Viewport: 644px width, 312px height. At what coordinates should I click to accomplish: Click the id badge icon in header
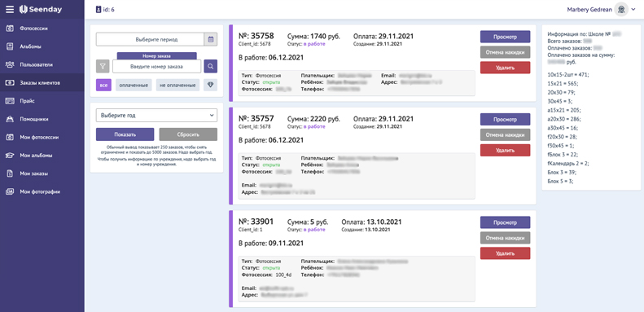99,10
